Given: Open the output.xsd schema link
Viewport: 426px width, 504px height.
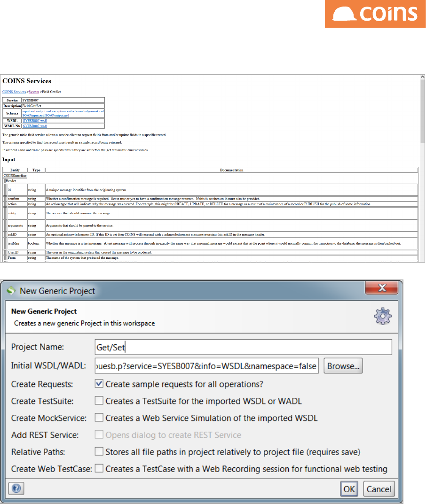Looking at the screenshot, I should coord(43,111).
